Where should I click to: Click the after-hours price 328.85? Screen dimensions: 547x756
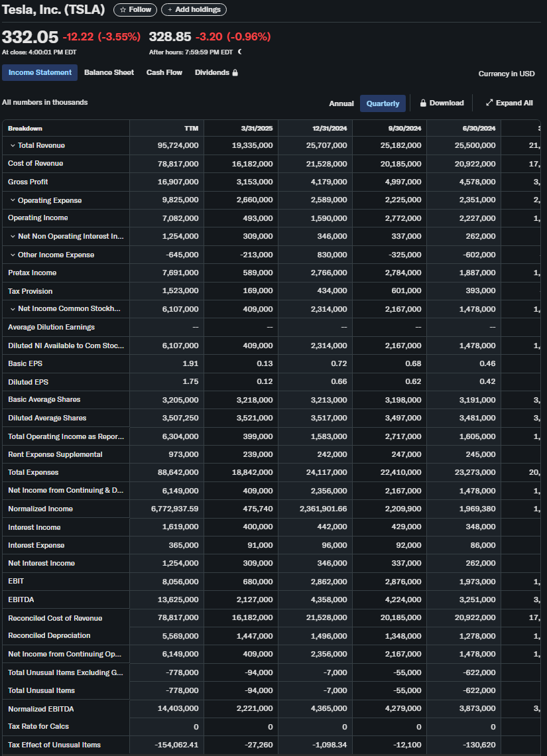[x=170, y=36]
